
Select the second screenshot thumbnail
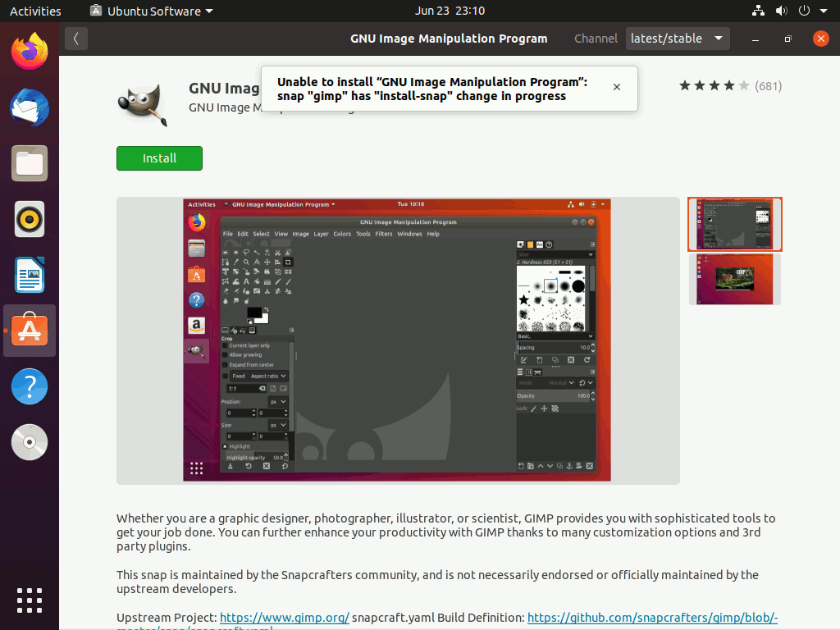tap(735, 279)
